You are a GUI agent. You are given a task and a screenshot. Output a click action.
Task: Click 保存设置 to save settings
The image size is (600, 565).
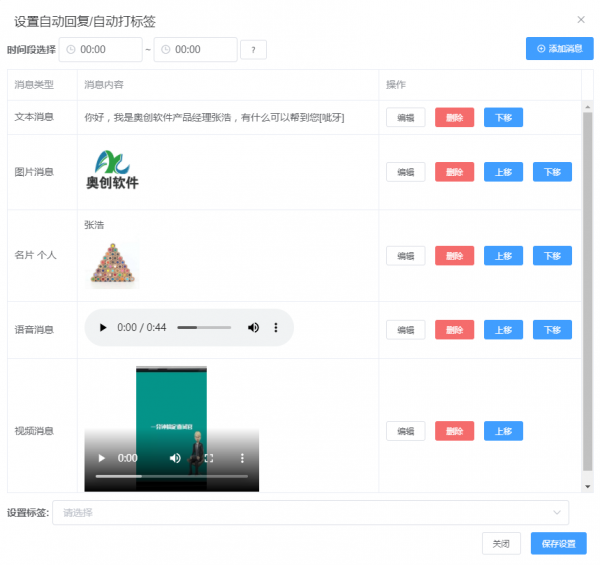[x=558, y=544]
